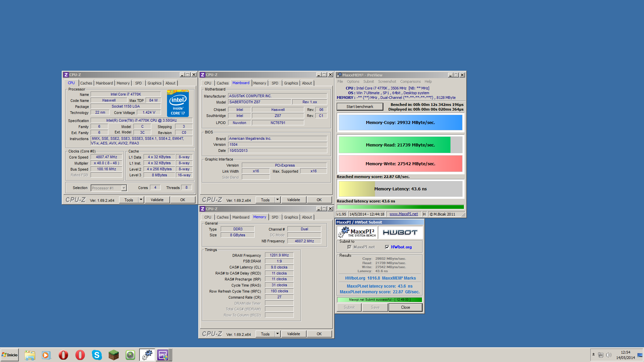Toggle the HWbot.org submit checkbox
Viewport: 644px width, 362px height.
pos(387,247)
